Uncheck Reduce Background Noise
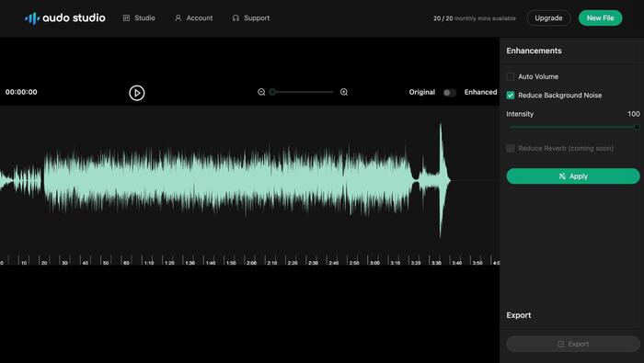 [x=510, y=96]
